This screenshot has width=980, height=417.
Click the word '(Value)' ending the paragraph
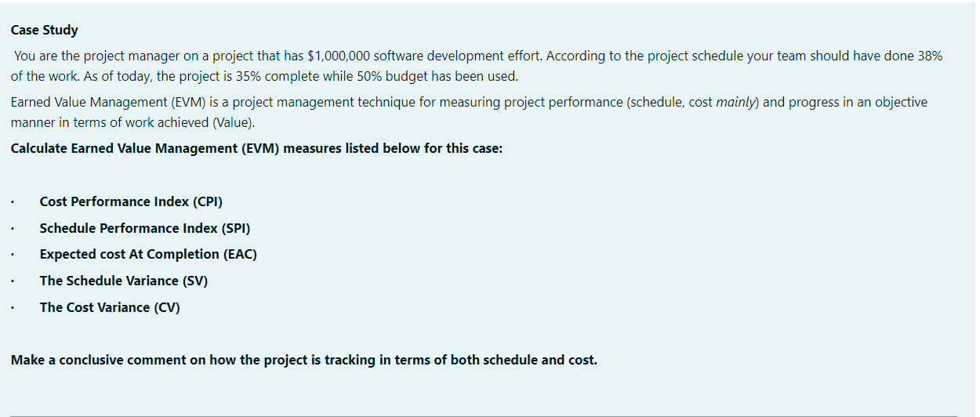click(x=233, y=123)
